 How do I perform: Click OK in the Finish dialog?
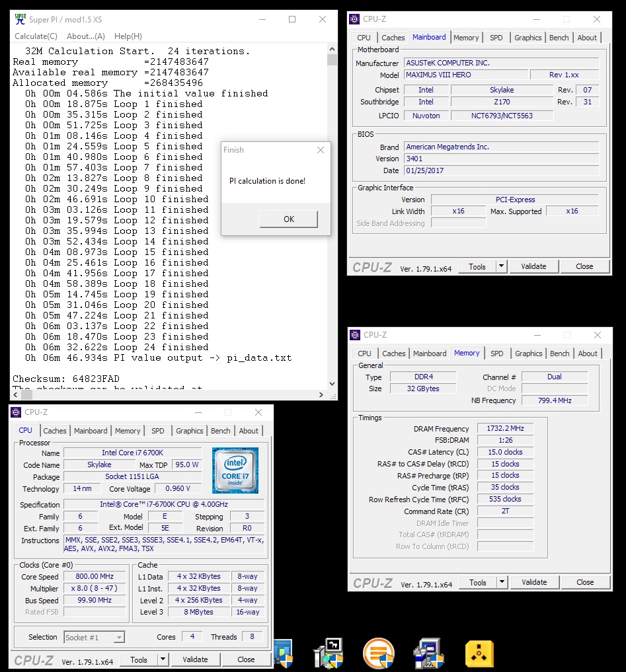click(x=289, y=219)
